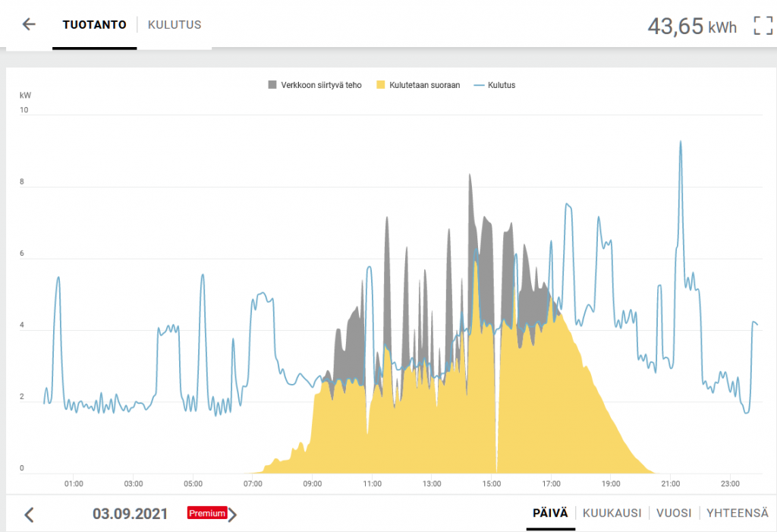Select the YHTEENSÄ view

coord(737,513)
